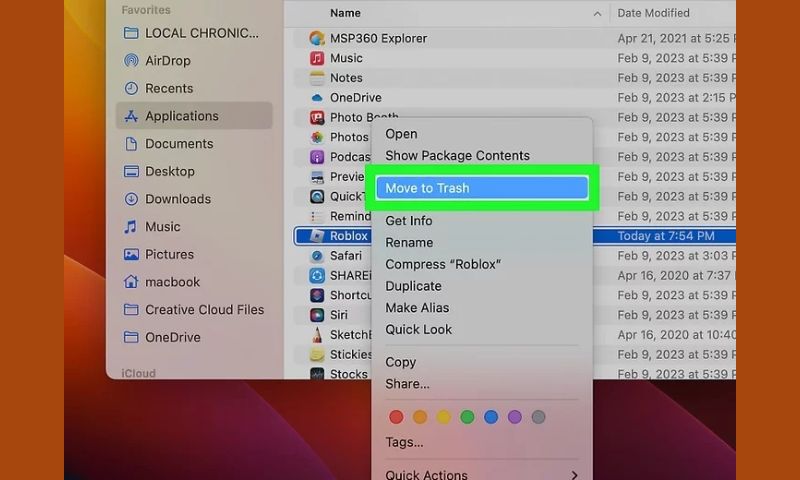Click the Date Modified column header
The image size is (800, 480).
click(654, 13)
